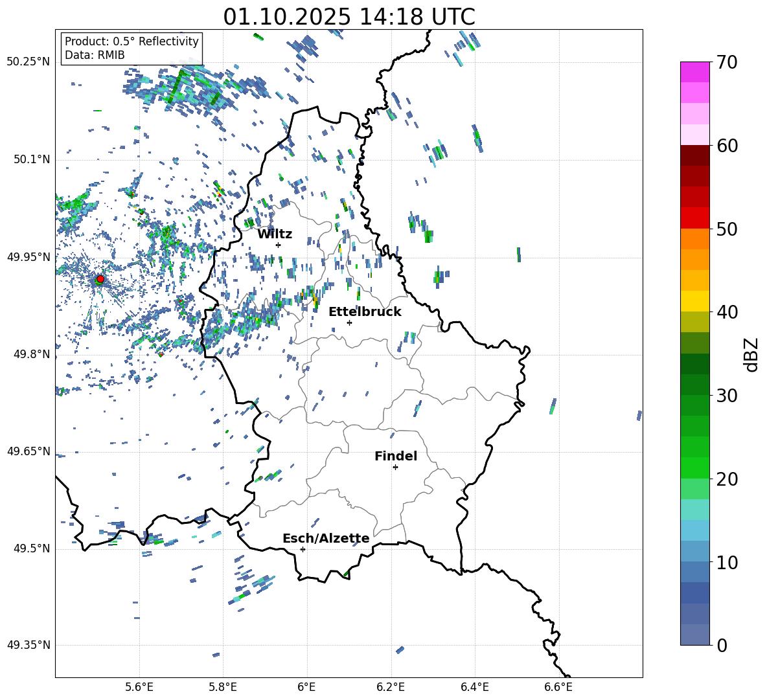This screenshot has height=700, width=767.
Task: Click the Esch/Alzette station cross marker
Action: point(303,549)
